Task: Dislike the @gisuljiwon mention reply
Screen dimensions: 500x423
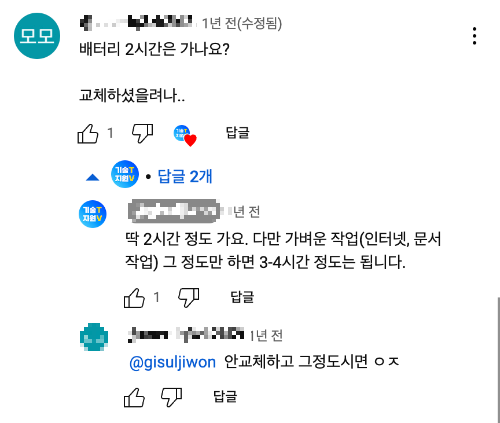Action: pyautogui.click(x=172, y=398)
